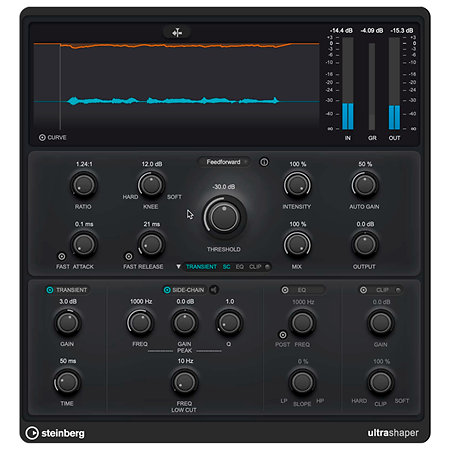This screenshot has height=450, width=450.
Task: Click the waveform zoom icon at top of display
Action: (177, 33)
